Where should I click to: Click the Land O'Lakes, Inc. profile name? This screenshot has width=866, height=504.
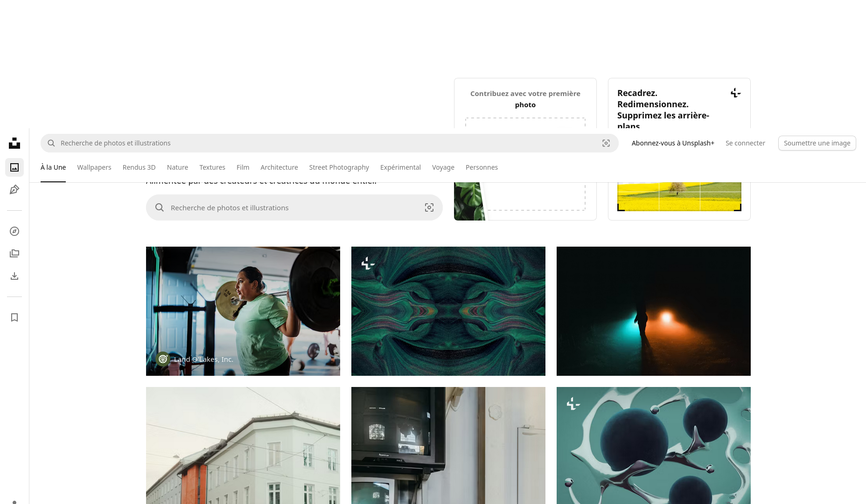pos(203,359)
